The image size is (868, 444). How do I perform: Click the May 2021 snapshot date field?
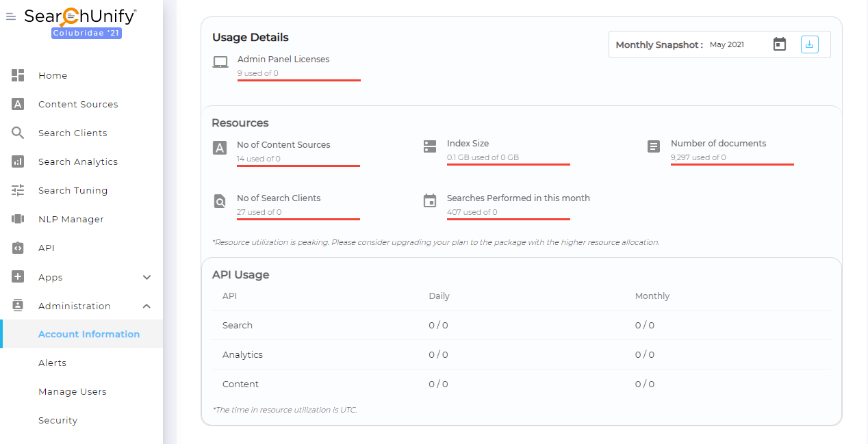click(x=727, y=44)
